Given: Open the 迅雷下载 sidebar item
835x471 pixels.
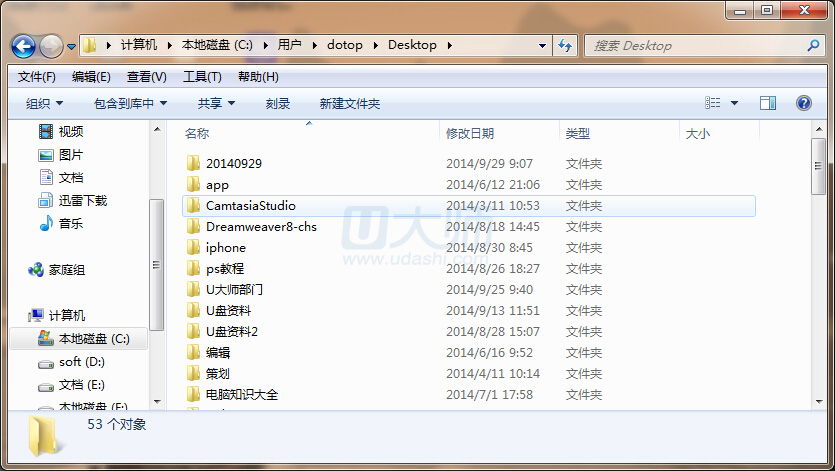Looking at the screenshot, I should (x=46, y=201).
